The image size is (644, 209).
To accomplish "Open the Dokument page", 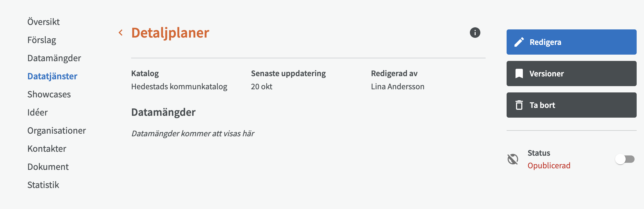I will click(x=48, y=166).
